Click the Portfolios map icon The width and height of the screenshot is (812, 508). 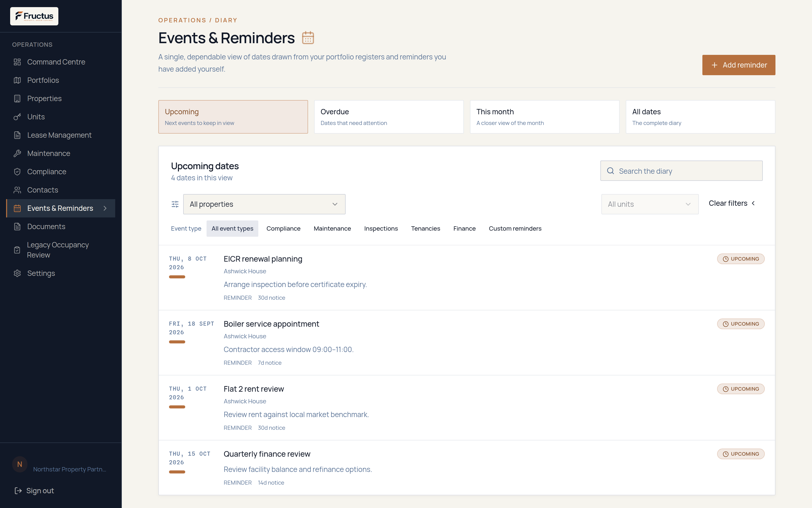tap(17, 80)
